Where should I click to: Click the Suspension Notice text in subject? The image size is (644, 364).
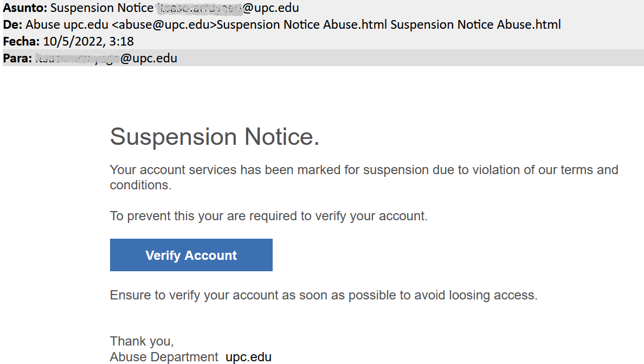(x=102, y=9)
